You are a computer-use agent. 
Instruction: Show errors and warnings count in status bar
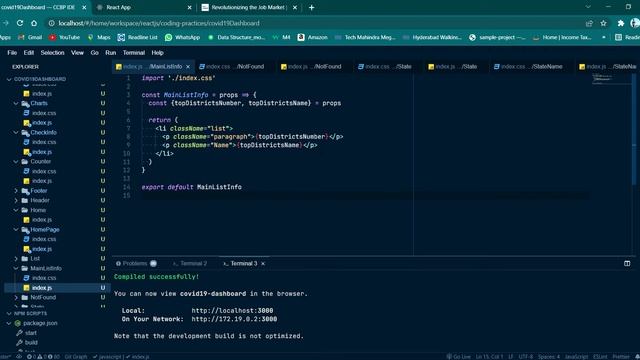pos(43,356)
